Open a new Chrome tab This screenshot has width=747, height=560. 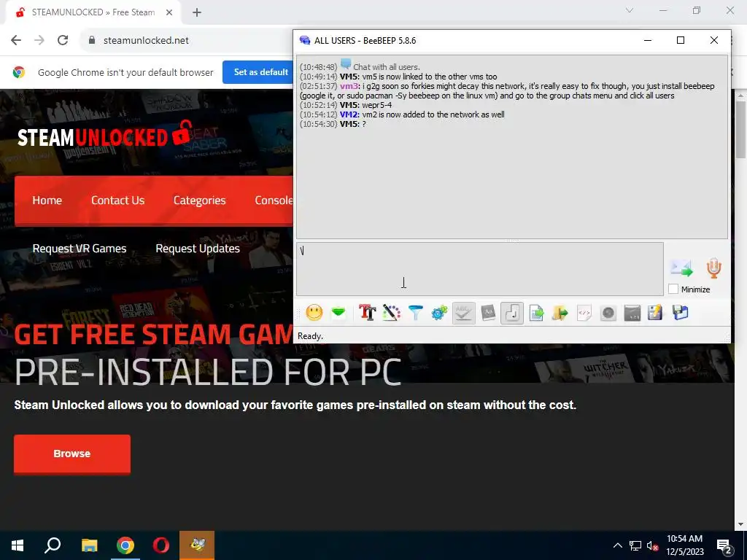pos(197,13)
